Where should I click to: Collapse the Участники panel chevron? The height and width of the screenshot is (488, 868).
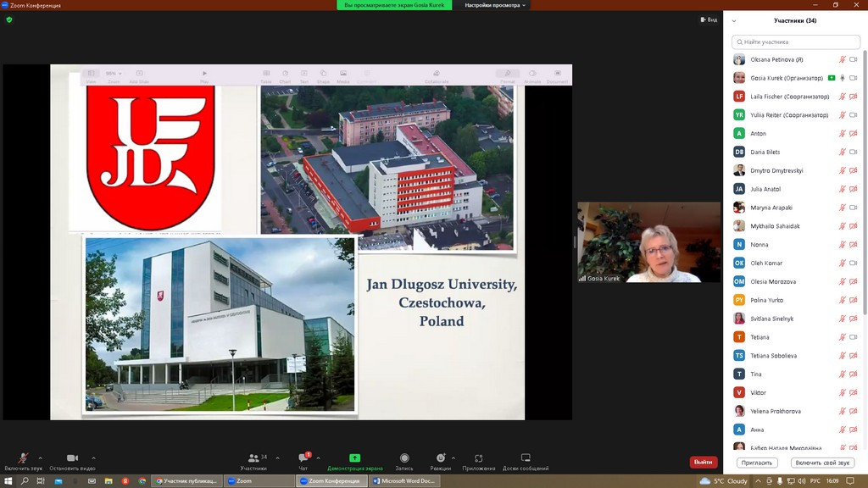pos(734,21)
